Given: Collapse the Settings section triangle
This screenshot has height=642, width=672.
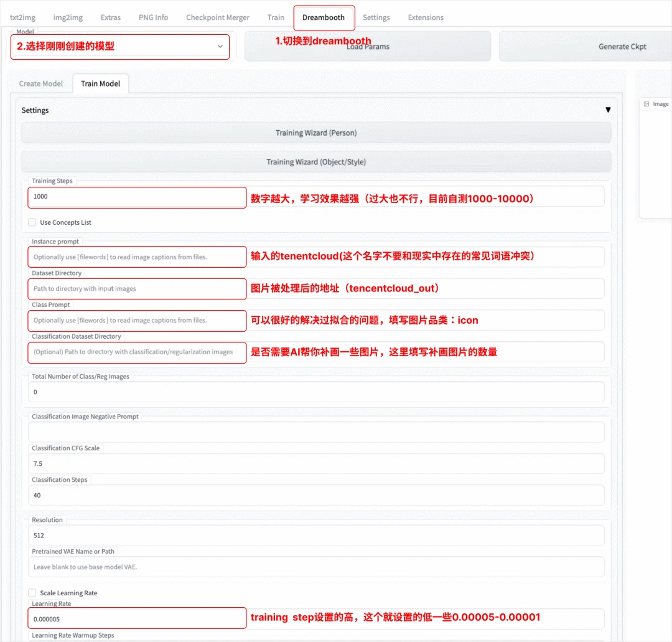Looking at the screenshot, I should click(x=608, y=110).
